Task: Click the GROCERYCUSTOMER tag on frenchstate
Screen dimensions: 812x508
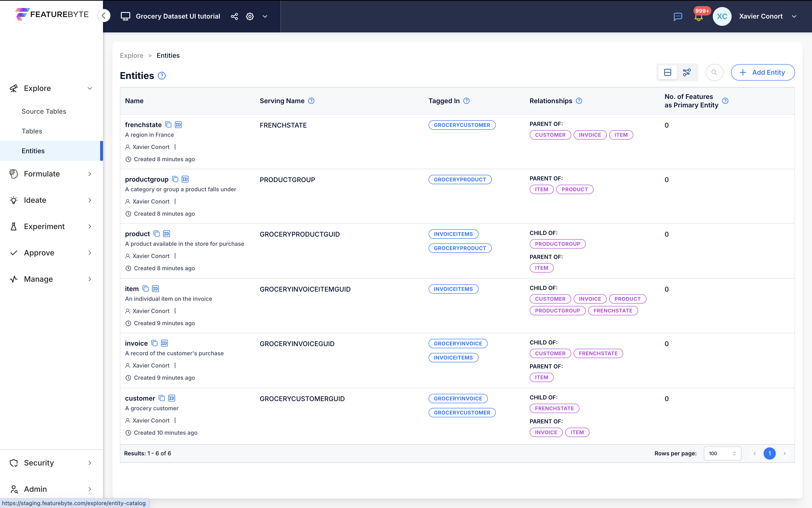Action: 462,125
